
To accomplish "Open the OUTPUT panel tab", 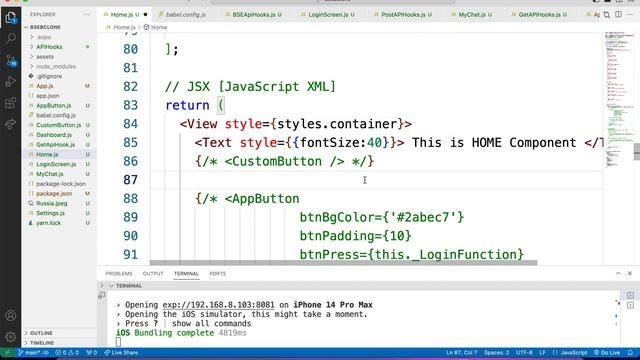I will click(x=153, y=273).
